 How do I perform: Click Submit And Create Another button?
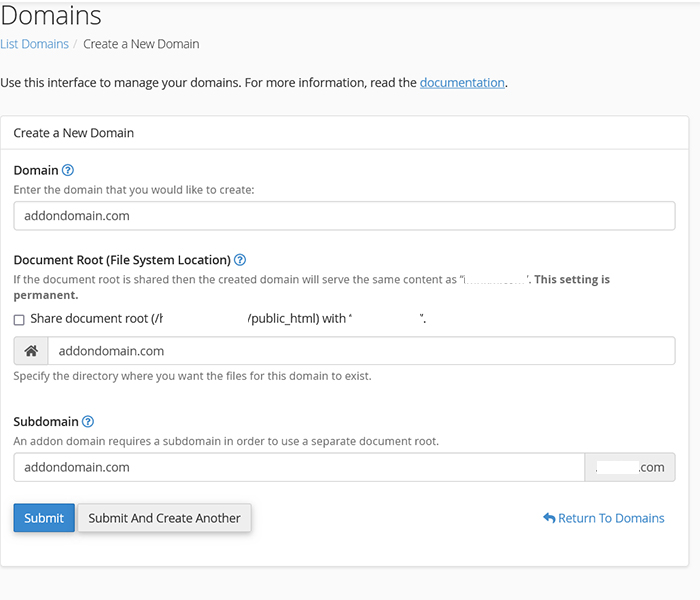[x=164, y=518]
